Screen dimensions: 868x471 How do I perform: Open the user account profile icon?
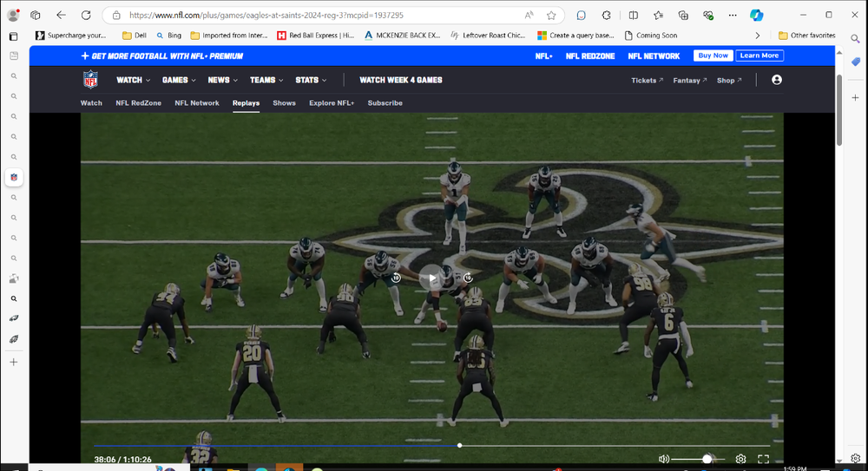pyautogui.click(x=777, y=80)
